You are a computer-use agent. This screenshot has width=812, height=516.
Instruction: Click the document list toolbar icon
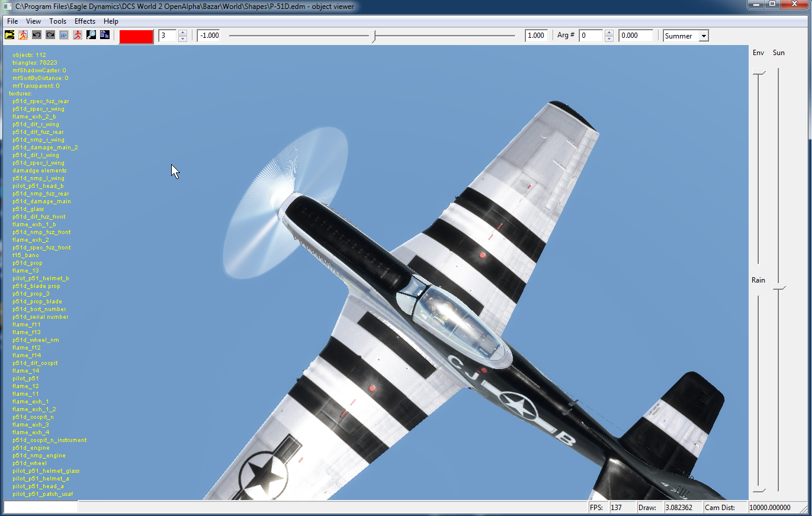[x=105, y=36]
